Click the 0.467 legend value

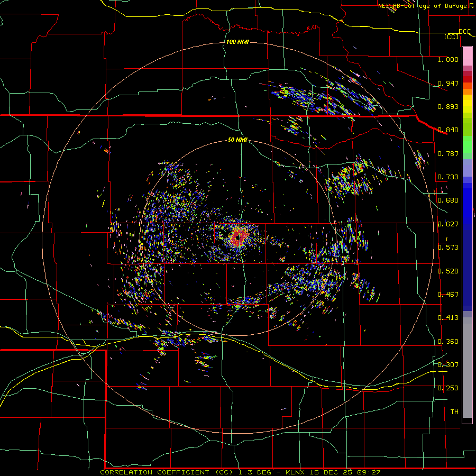(448, 295)
